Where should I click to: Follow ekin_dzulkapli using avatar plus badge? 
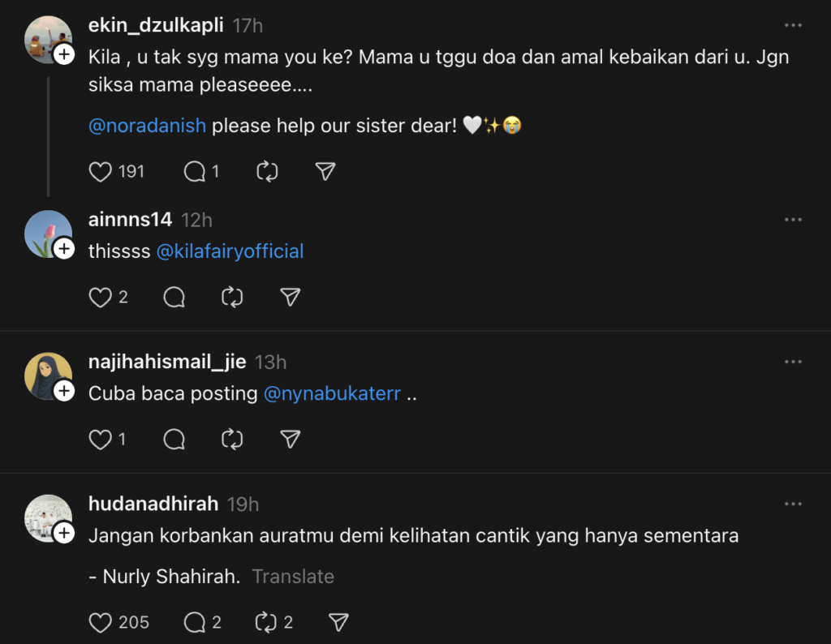(x=64, y=55)
